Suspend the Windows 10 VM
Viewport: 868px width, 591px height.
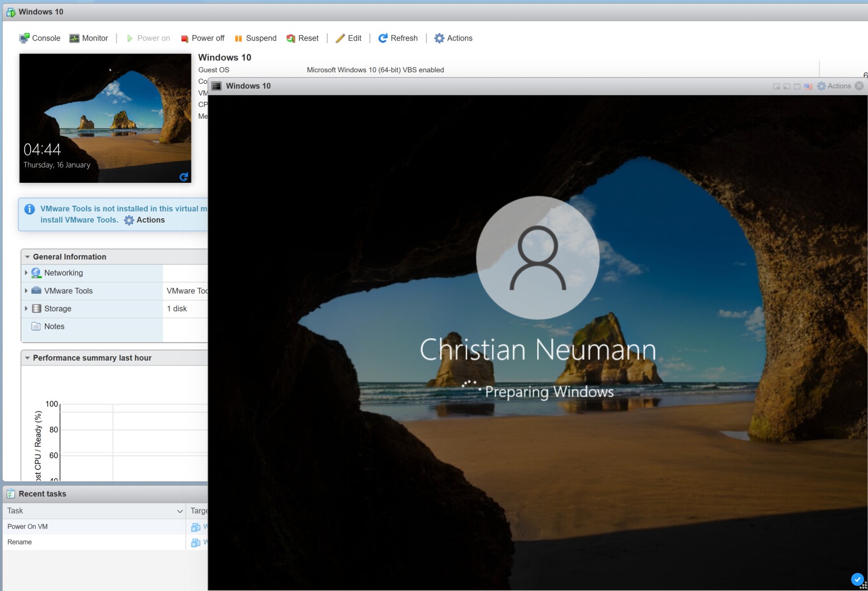(255, 38)
